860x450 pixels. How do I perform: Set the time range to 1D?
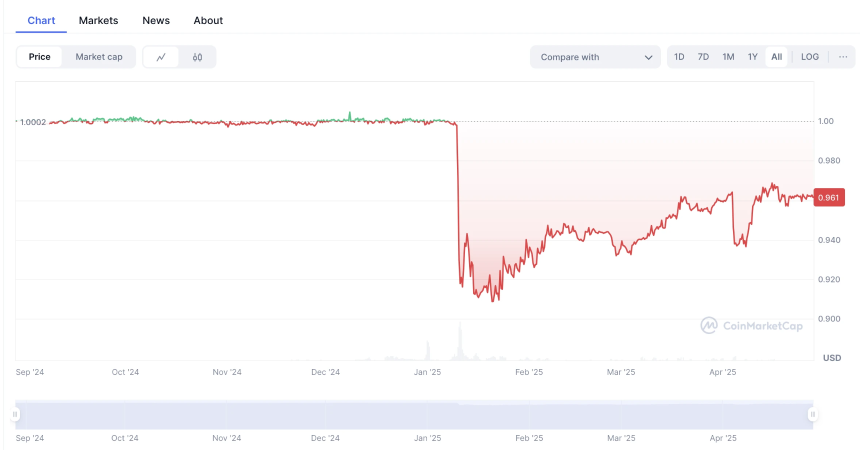(x=679, y=57)
